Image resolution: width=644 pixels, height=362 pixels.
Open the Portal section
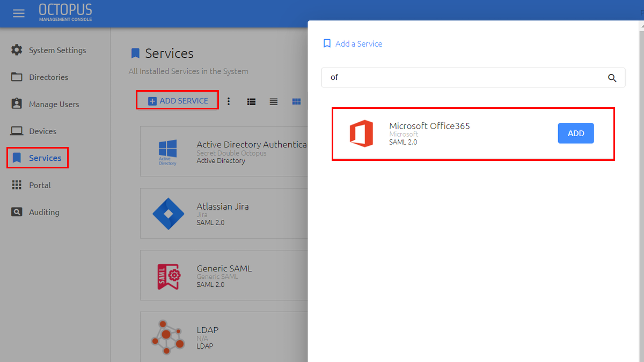[40, 185]
